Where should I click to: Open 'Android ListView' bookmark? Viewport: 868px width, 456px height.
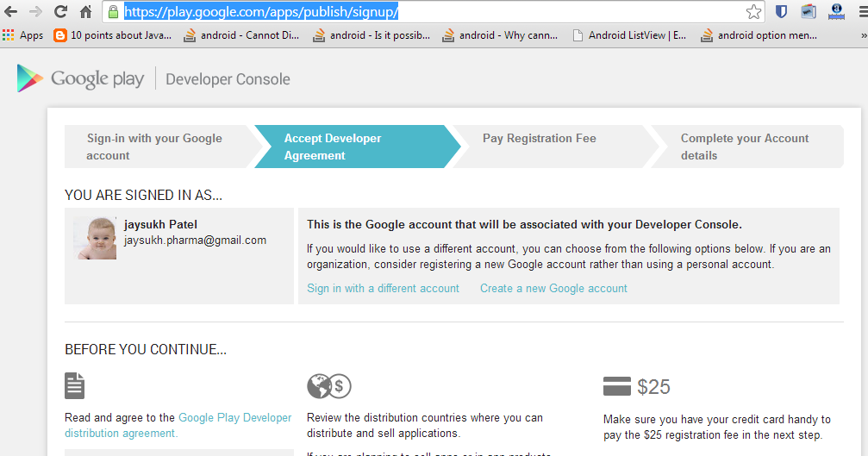point(629,35)
